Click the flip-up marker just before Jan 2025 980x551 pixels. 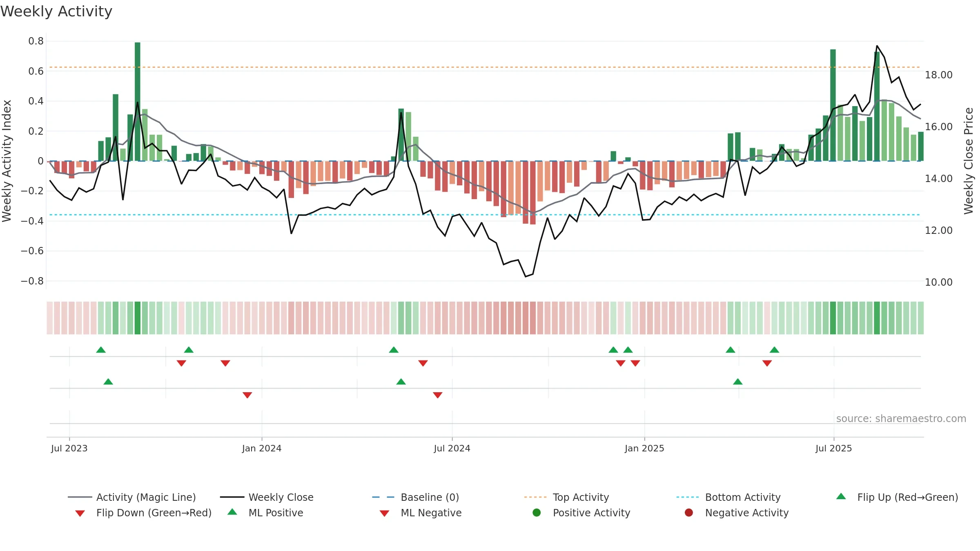[628, 350]
